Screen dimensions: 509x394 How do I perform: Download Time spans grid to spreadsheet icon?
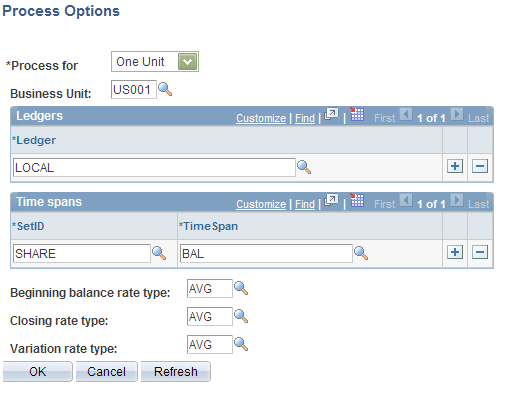357,200
